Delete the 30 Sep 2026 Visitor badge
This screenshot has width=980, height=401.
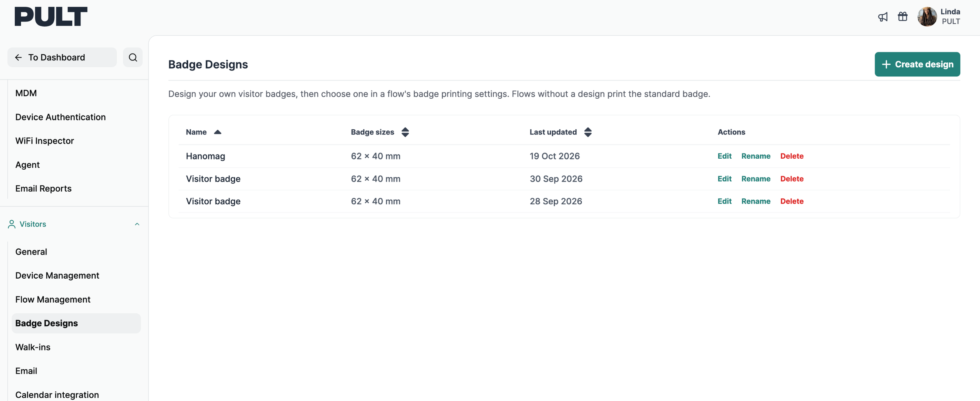(792, 179)
